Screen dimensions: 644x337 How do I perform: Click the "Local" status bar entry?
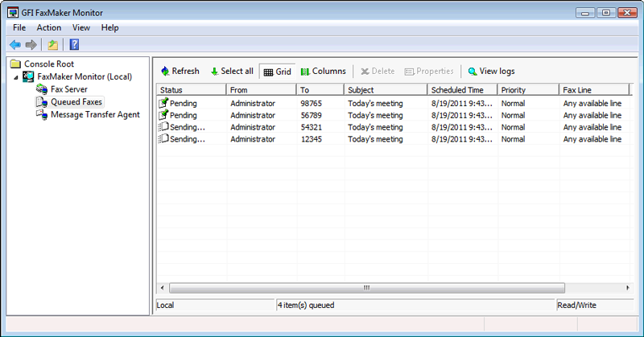[x=165, y=305]
